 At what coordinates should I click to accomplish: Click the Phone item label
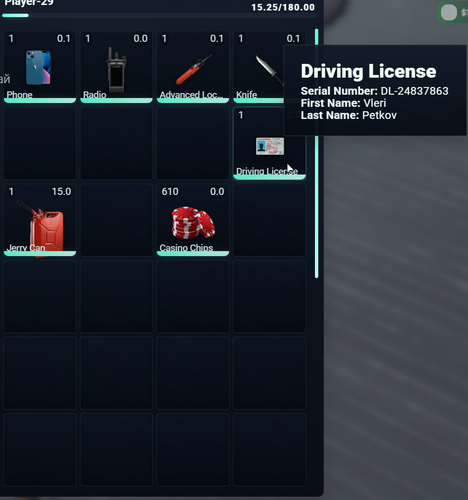tap(19, 95)
